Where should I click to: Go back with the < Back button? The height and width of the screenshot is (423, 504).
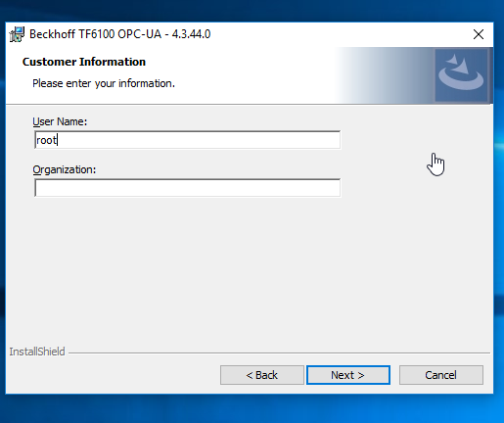(262, 375)
